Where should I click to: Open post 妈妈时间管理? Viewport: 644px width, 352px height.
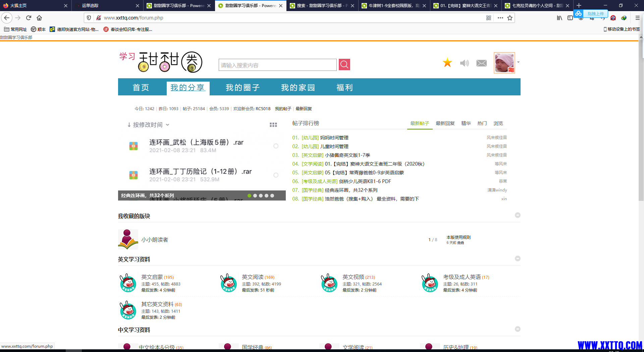pos(334,138)
